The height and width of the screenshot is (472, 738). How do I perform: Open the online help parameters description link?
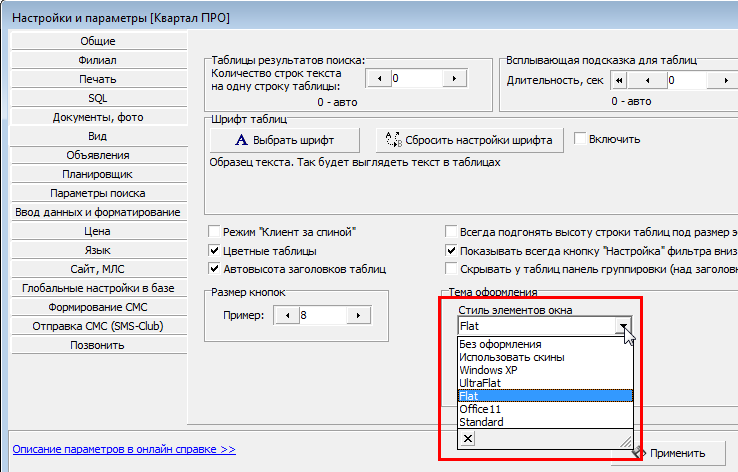pyautogui.click(x=123, y=450)
